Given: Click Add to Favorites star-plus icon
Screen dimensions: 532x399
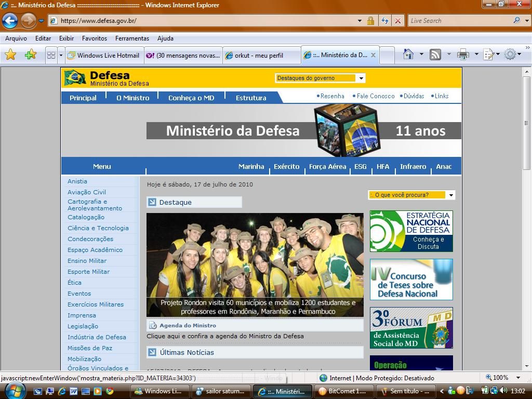Looking at the screenshot, I should point(31,55).
